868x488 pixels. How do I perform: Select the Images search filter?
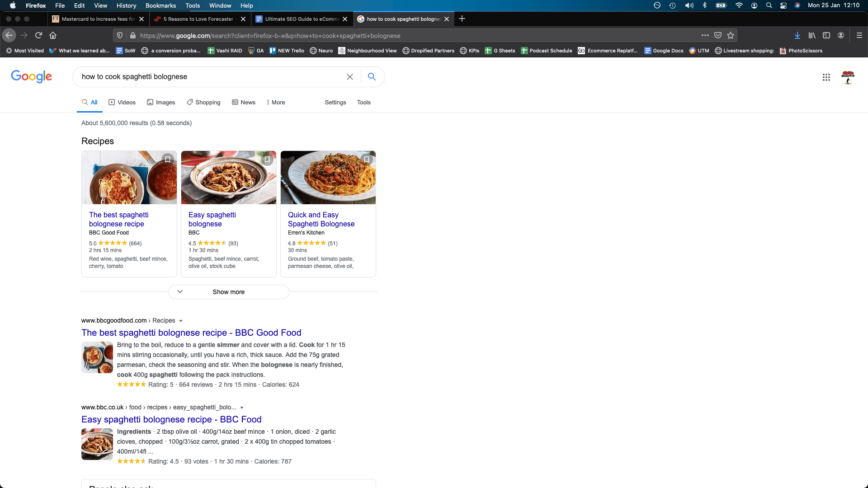pos(161,103)
